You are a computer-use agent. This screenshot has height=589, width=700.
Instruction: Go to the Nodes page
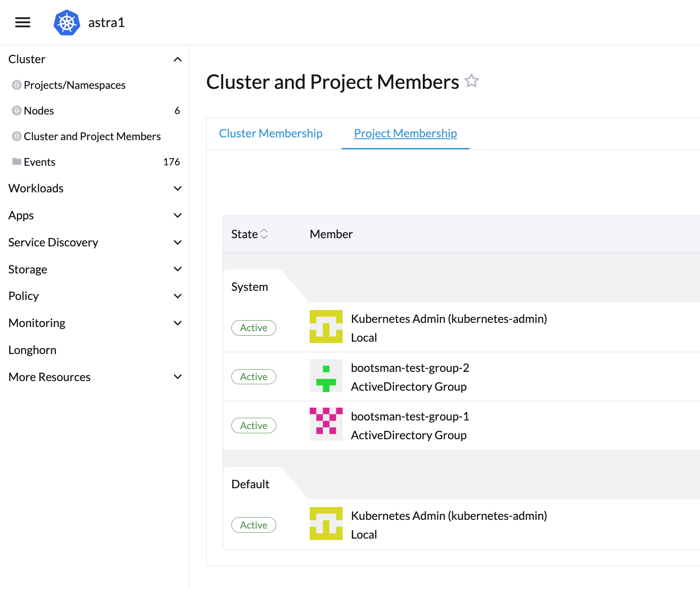coord(39,111)
